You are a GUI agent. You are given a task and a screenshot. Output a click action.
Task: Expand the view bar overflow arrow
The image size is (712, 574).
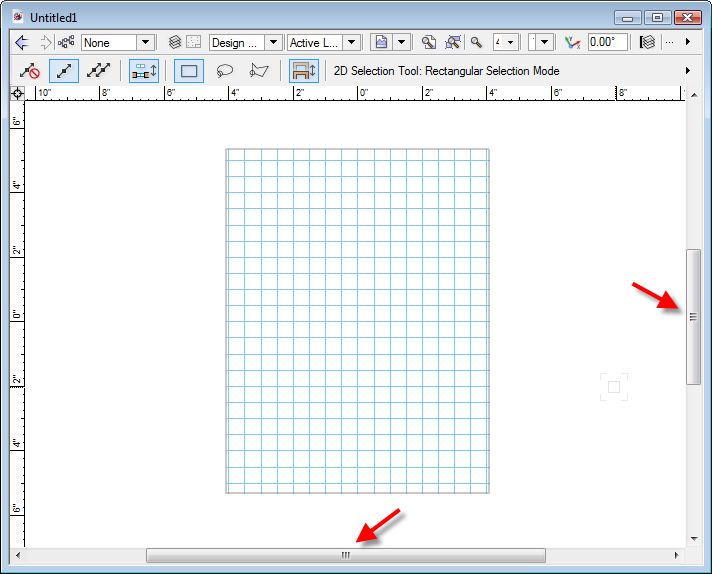coord(687,42)
